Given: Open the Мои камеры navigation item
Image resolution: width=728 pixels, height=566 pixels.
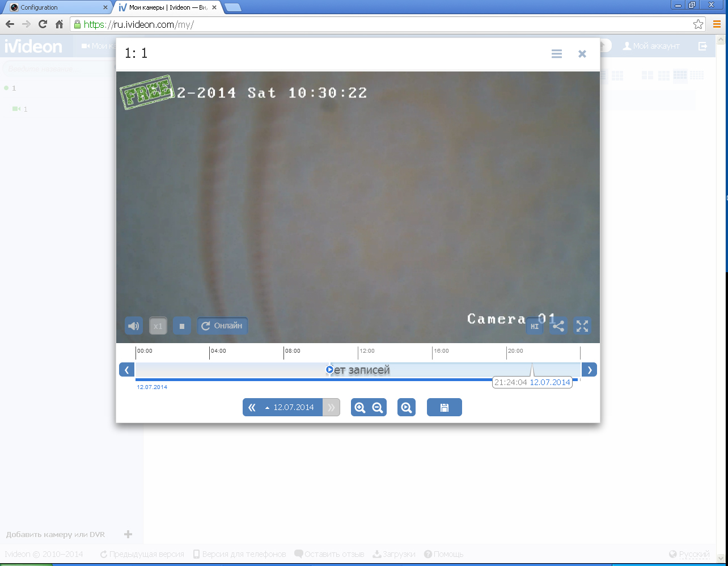Looking at the screenshot, I should coord(98,46).
